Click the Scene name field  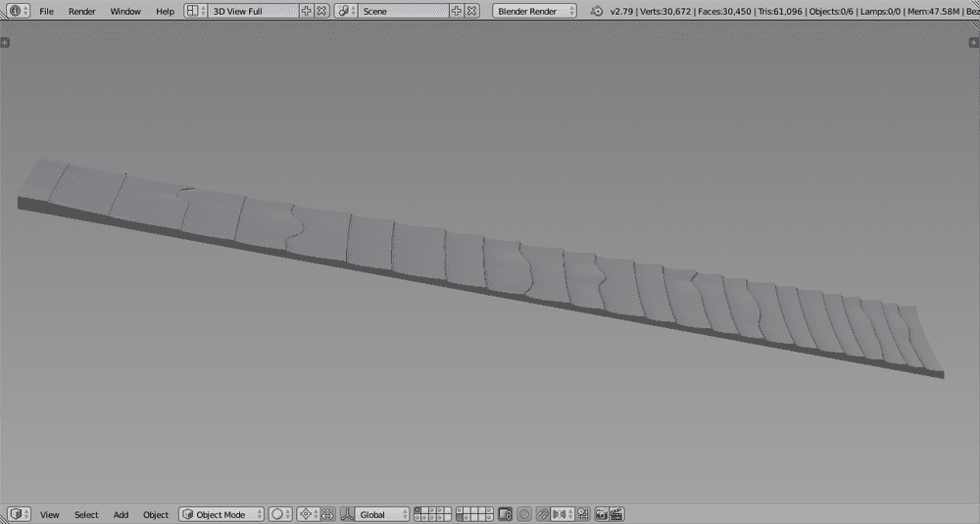pyautogui.click(x=402, y=11)
